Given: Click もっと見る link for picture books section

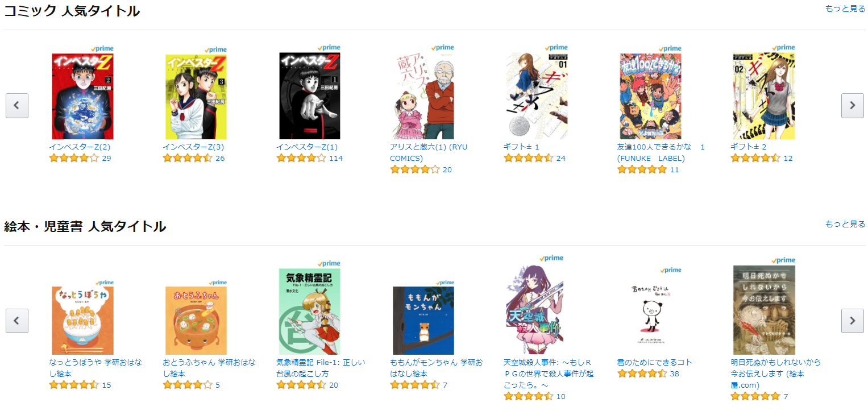Looking at the screenshot, I should 845,224.
